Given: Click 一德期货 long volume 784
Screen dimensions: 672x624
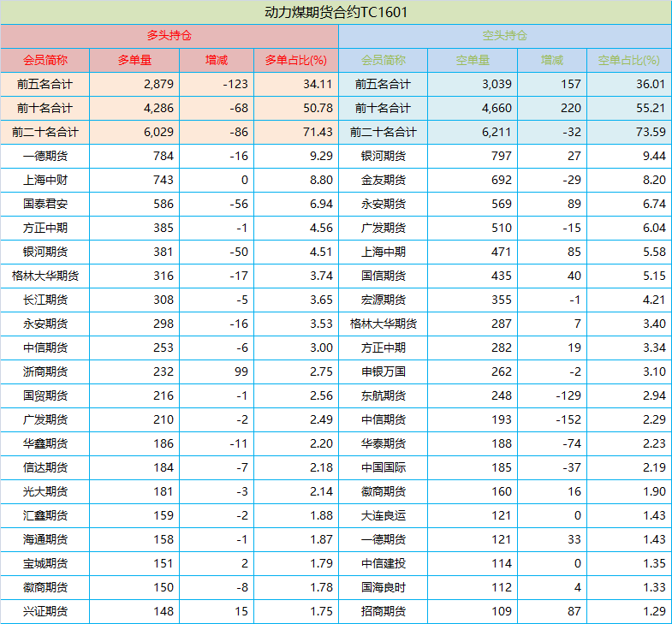Looking at the screenshot, I should [x=164, y=156].
